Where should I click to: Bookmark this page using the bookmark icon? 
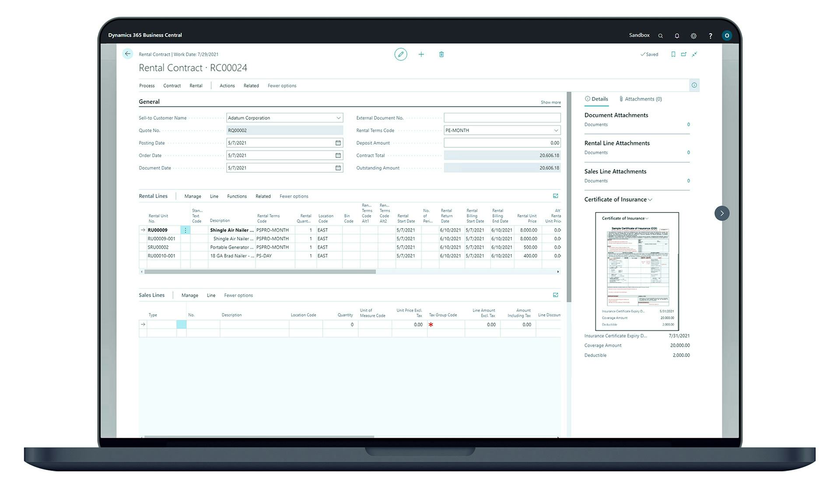tap(673, 54)
